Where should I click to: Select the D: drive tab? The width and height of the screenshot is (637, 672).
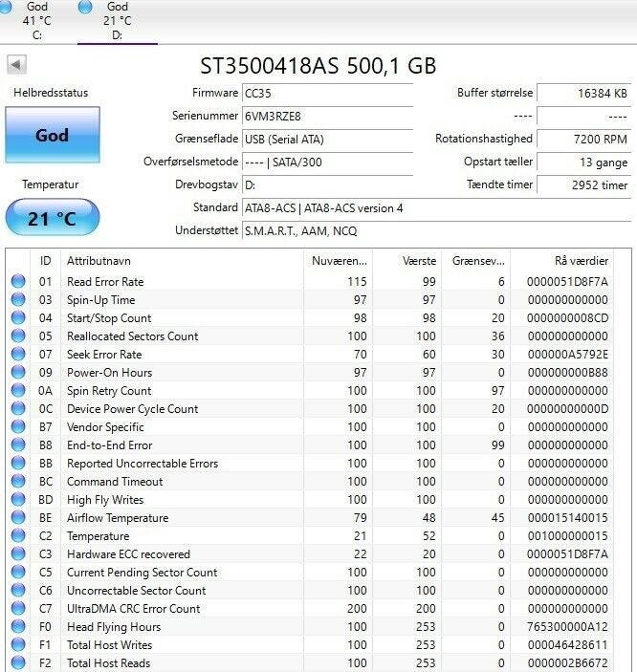[118, 21]
